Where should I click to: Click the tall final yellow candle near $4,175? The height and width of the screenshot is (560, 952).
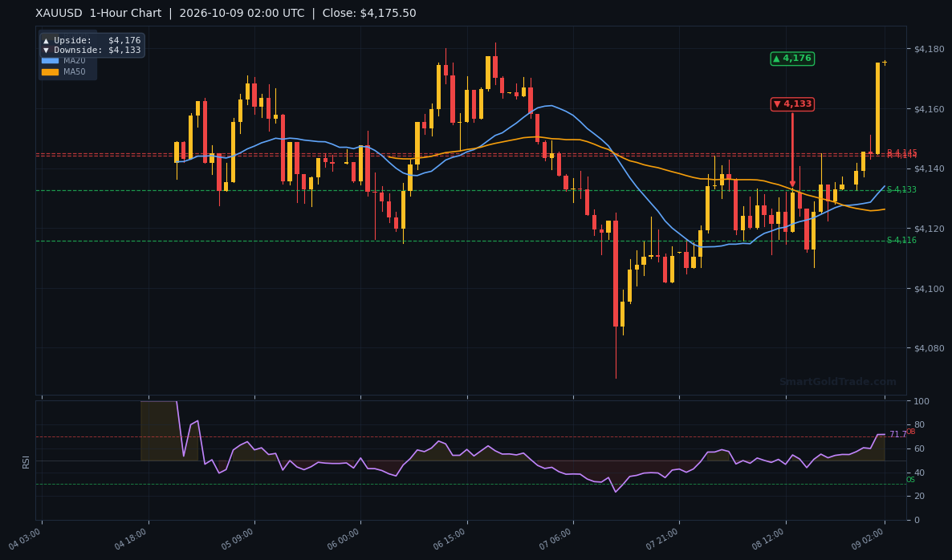point(878,108)
